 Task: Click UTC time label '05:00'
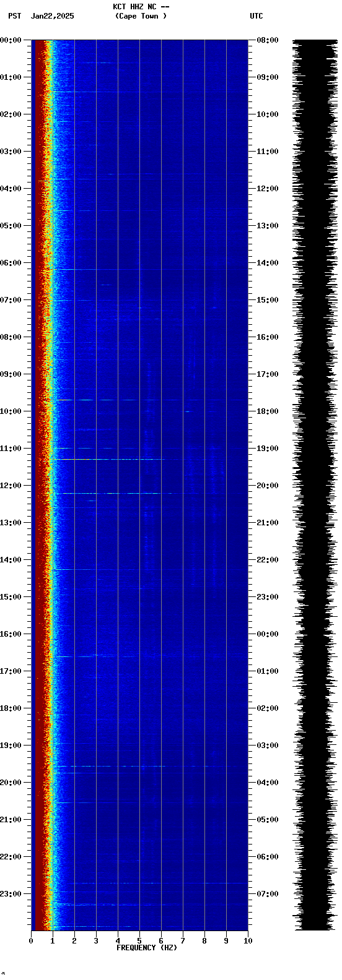tap(268, 820)
